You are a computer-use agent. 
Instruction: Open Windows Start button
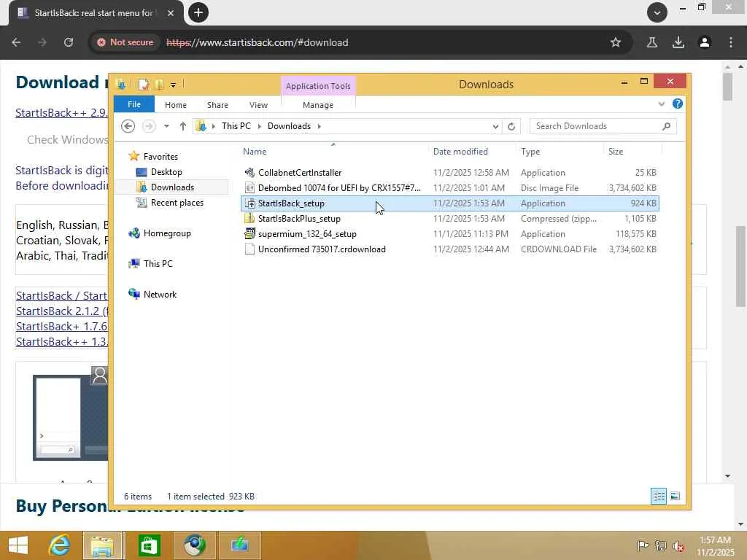pyautogui.click(x=18, y=545)
